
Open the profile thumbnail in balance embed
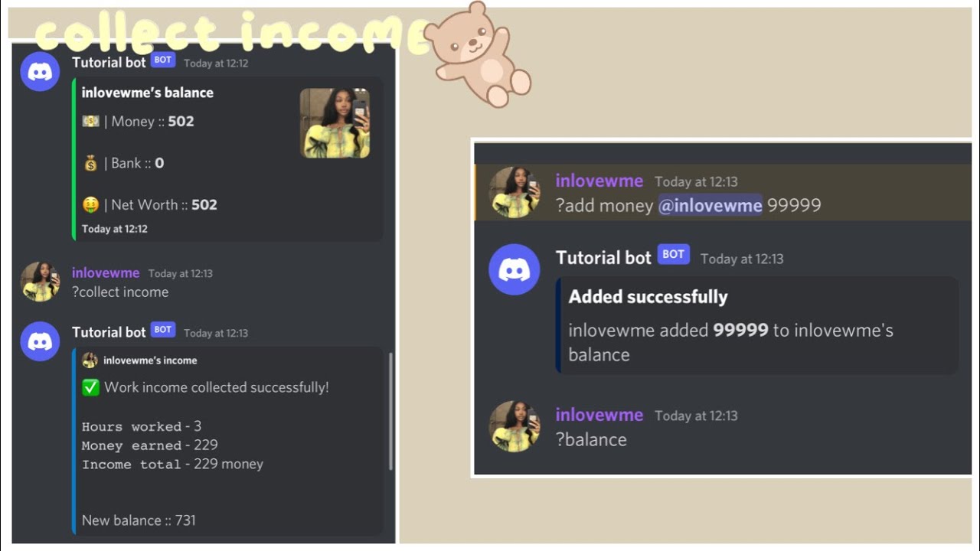coord(335,123)
